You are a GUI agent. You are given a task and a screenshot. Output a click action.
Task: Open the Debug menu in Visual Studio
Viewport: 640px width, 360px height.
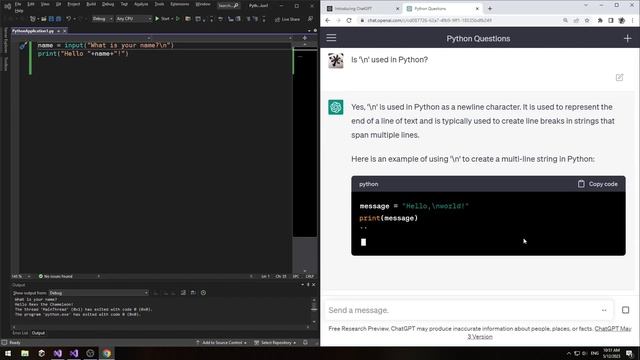coord(108,4)
